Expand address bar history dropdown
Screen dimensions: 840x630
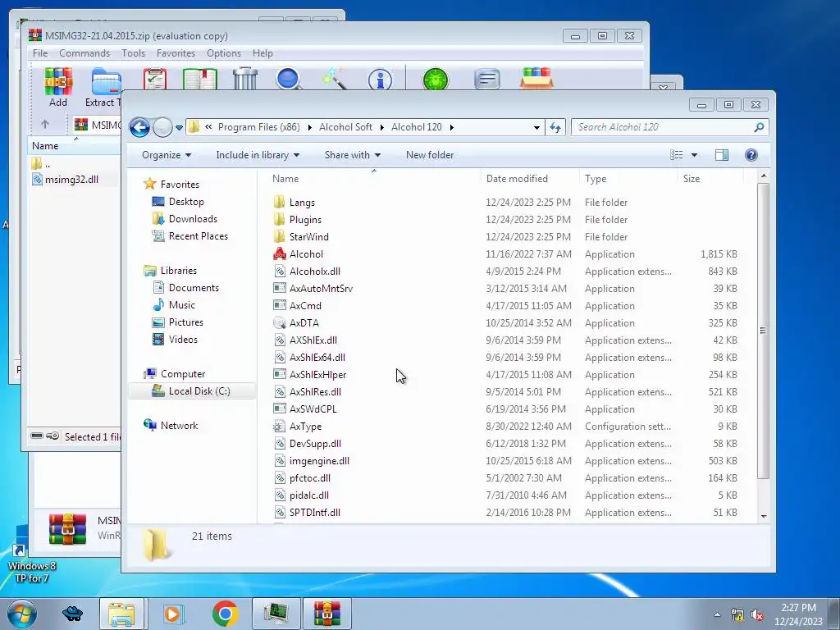[536, 127]
